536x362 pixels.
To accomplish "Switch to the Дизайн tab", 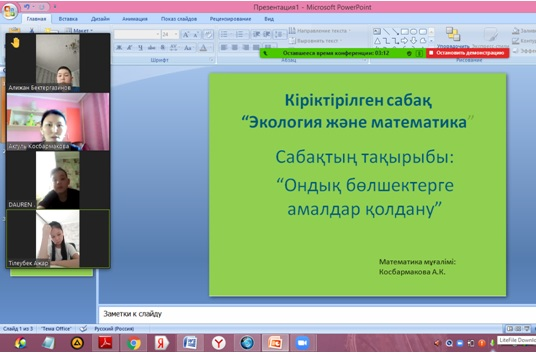I will click(100, 19).
